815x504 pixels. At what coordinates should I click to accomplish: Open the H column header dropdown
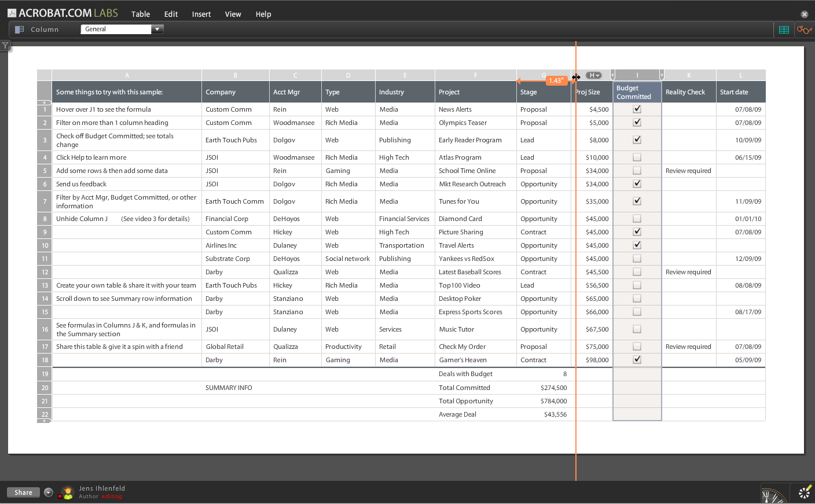point(593,75)
